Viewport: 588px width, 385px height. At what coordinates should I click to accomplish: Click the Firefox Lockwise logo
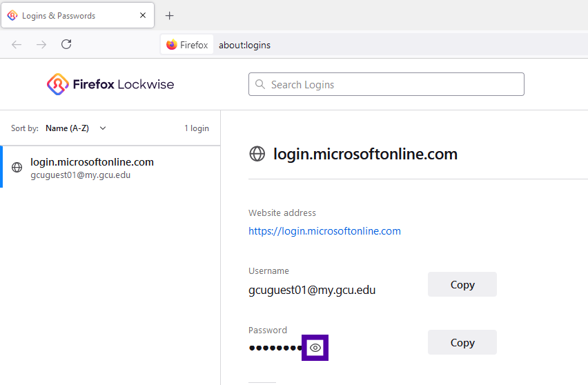coord(110,84)
